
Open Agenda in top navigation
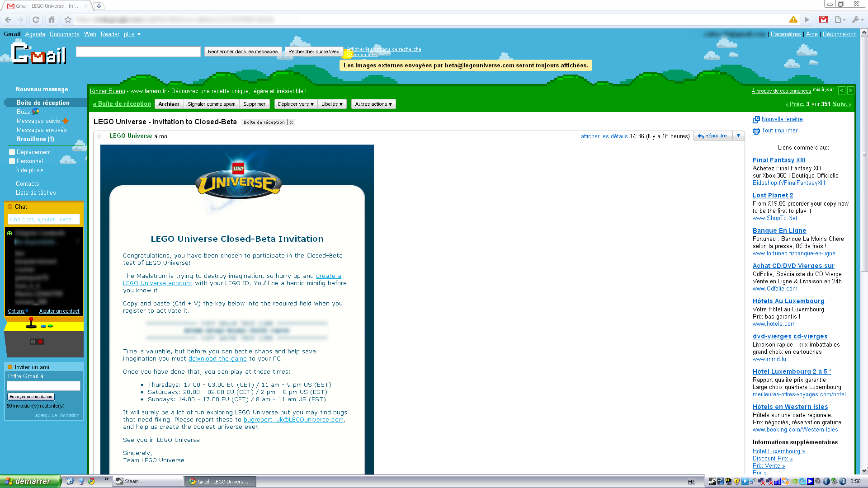click(x=35, y=34)
